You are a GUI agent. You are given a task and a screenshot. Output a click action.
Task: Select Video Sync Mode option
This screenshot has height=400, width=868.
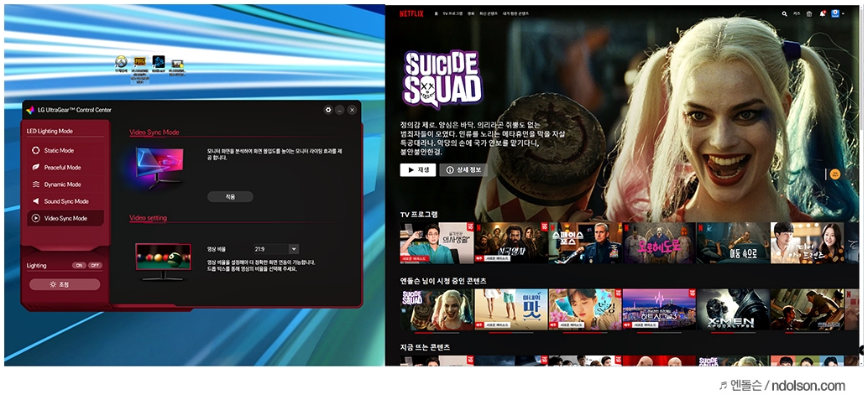65,219
